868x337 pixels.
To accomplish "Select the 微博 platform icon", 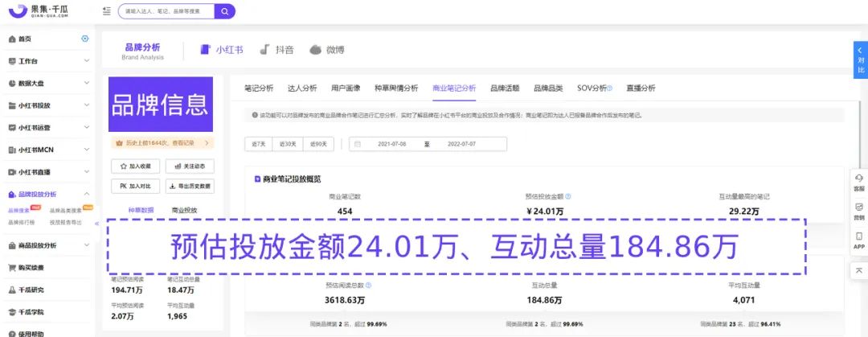I will 316,50.
